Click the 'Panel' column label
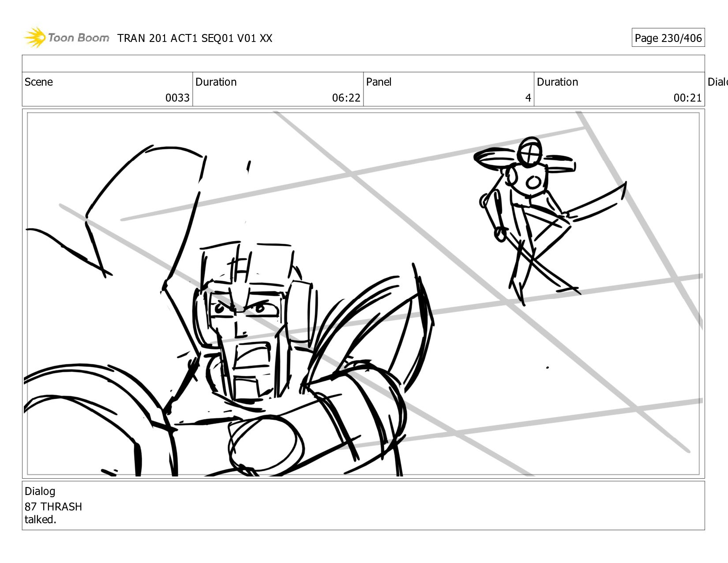 click(379, 82)
